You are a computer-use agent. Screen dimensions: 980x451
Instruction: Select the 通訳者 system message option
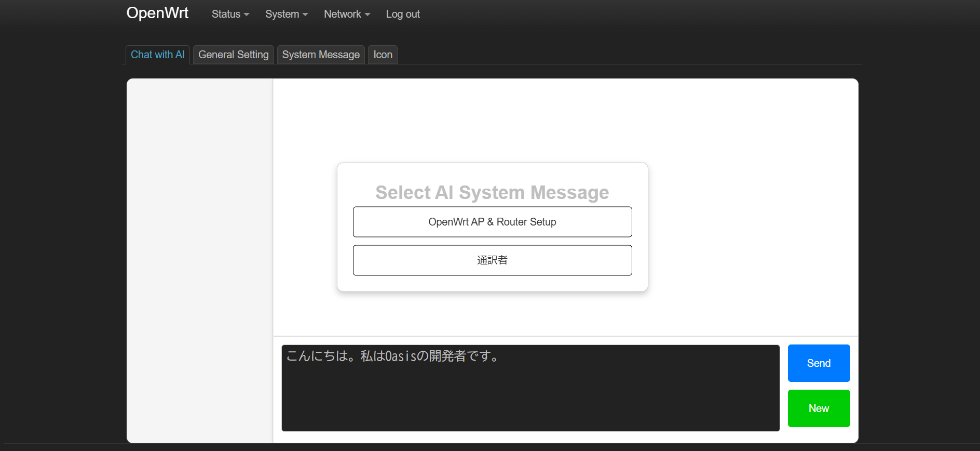pyautogui.click(x=492, y=260)
